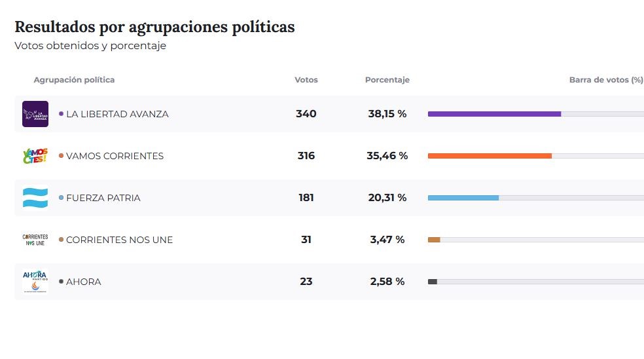644x359 pixels.
Task: Click the purple La Libertad Avanza vote bar
Action: tap(494, 114)
